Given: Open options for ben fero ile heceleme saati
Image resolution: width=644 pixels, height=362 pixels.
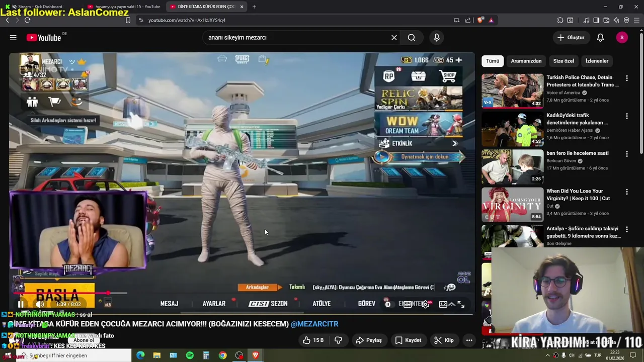Looking at the screenshot, I should [x=627, y=154].
